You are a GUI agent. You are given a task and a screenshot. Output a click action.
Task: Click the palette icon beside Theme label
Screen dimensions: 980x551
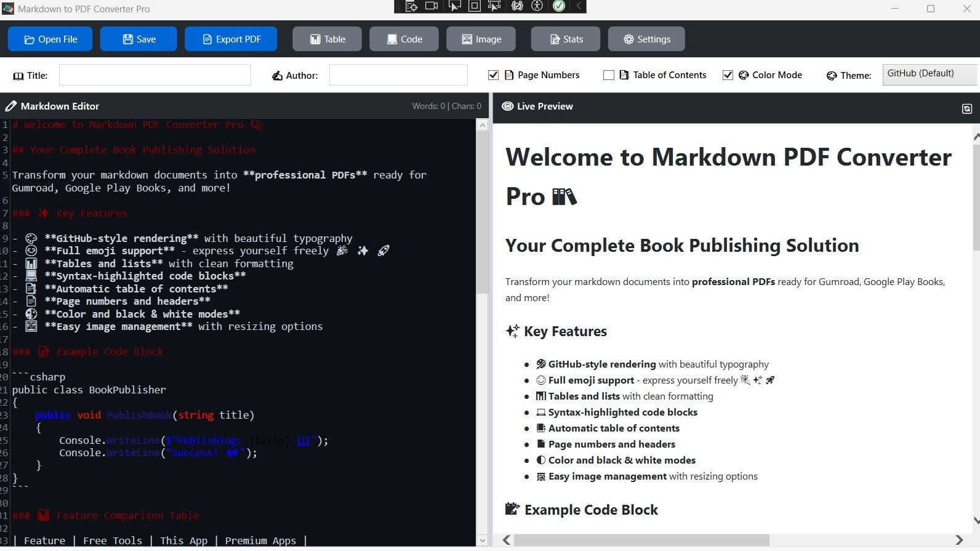(x=832, y=76)
